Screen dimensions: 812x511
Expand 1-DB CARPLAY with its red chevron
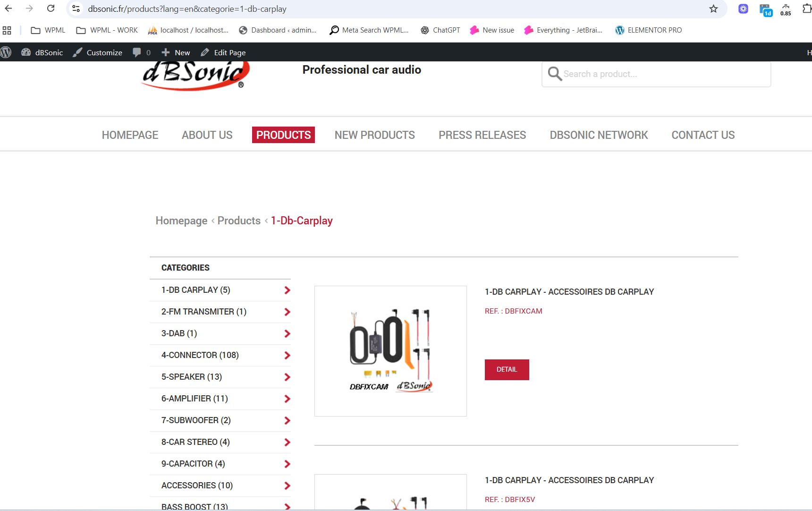pyautogui.click(x=287, y=290)
